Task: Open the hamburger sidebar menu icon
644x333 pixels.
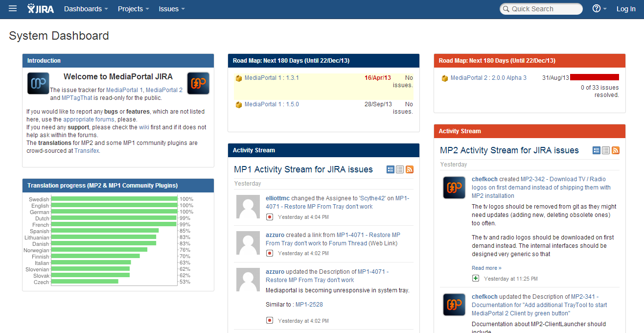Action: coord(13,9)
